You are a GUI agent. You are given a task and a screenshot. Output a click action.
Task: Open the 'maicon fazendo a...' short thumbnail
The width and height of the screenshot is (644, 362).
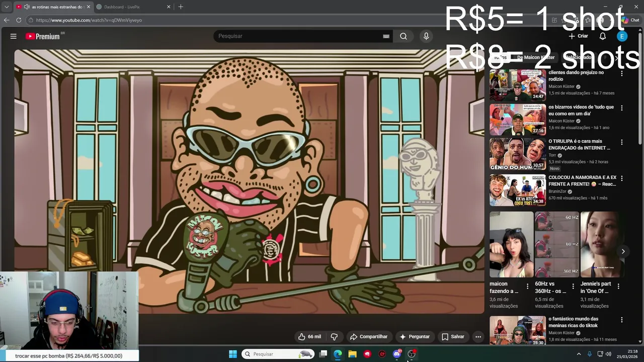[512, 244]
